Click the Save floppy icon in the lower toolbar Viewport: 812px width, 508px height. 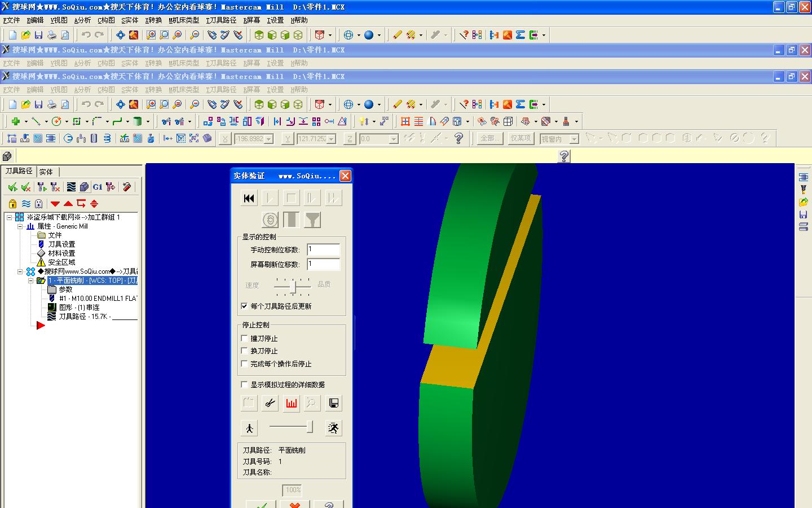pos(38,104)
